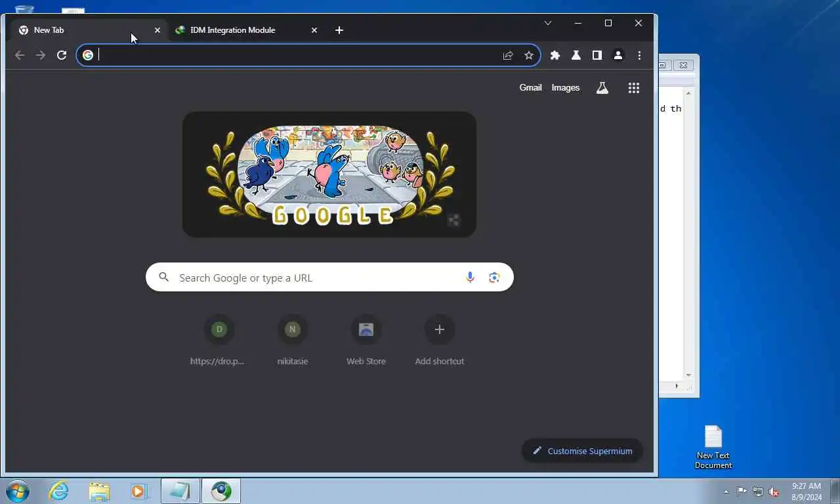This screenshot has height=504, width=840.
Task: Open the network status tray icon
Action: tap(758, 492)
